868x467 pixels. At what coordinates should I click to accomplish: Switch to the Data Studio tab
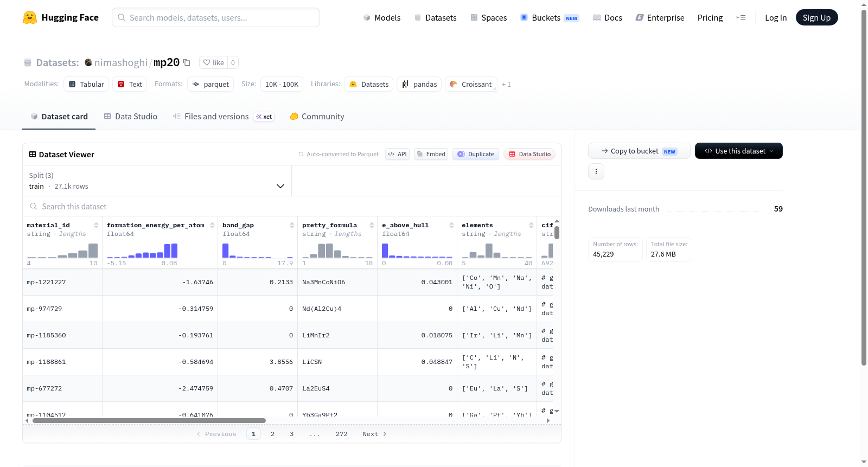131,117
